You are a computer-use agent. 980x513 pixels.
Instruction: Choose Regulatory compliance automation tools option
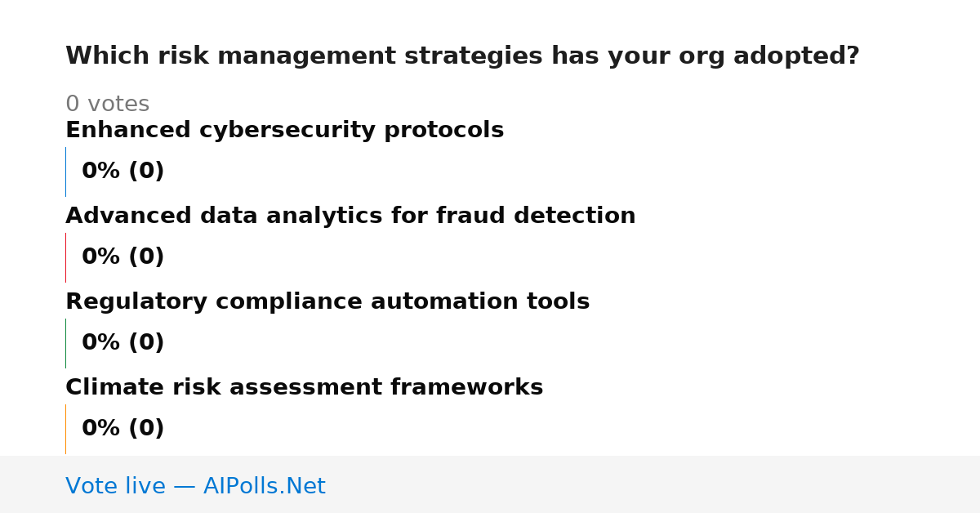[x=327, y=302]
